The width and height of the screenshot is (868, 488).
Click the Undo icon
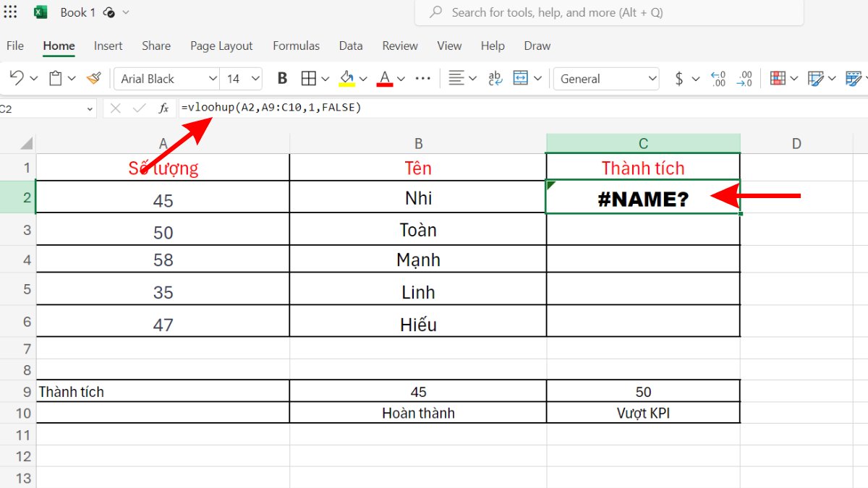(x=14, y=78)
